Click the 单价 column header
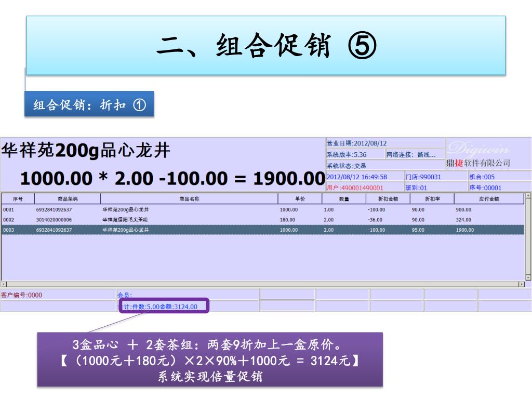 coord(300,199)
